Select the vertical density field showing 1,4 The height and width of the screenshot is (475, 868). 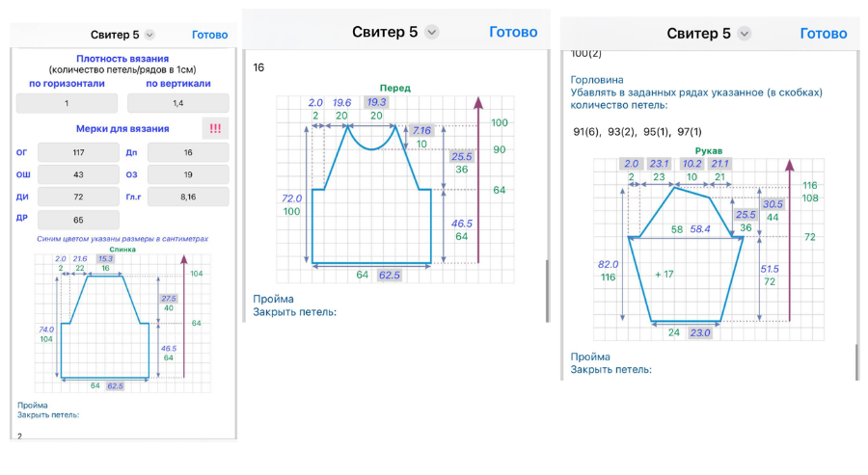click(177, 103)
